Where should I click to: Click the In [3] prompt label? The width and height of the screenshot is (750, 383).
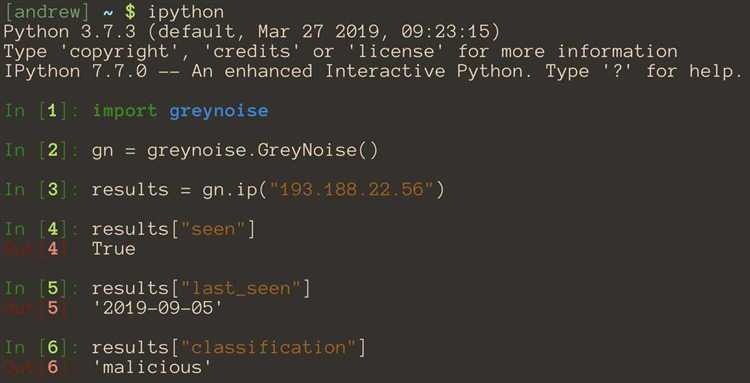pos(36,190)
